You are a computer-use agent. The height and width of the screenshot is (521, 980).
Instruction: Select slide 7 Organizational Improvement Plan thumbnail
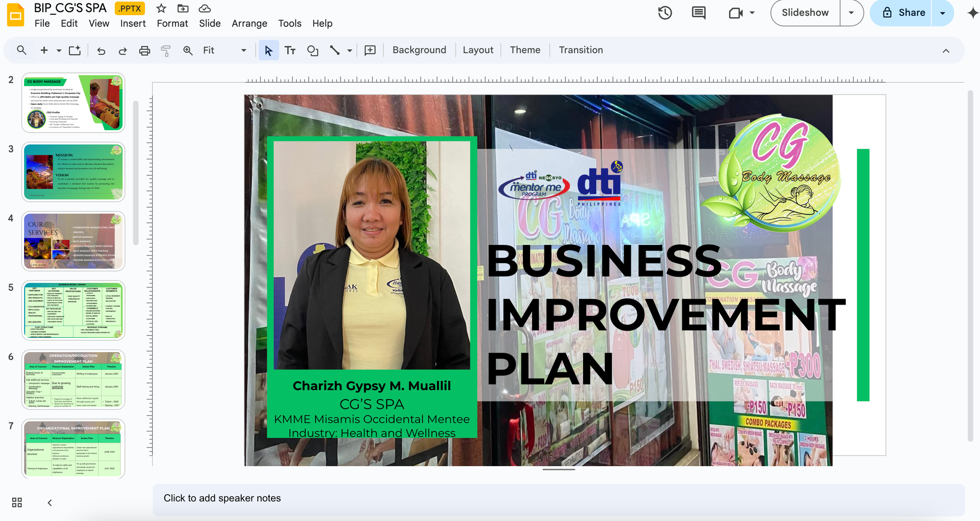click(x=73, y=449)
